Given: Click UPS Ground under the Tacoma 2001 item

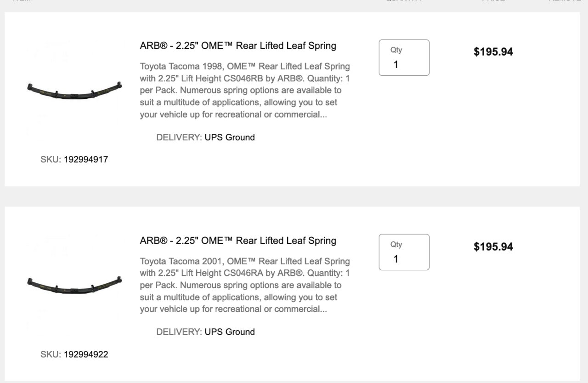Looking at the screenshot, I should click(x=230, y=332).
